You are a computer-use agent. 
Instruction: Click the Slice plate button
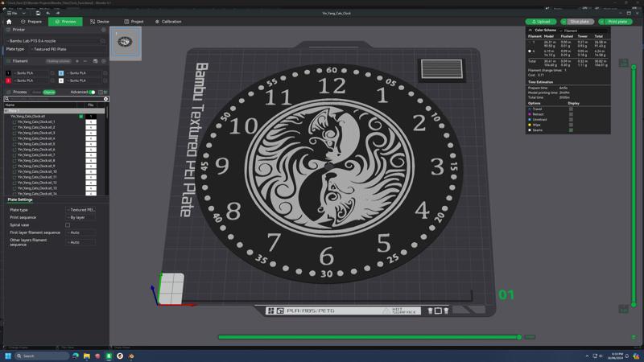click(580, 22)
